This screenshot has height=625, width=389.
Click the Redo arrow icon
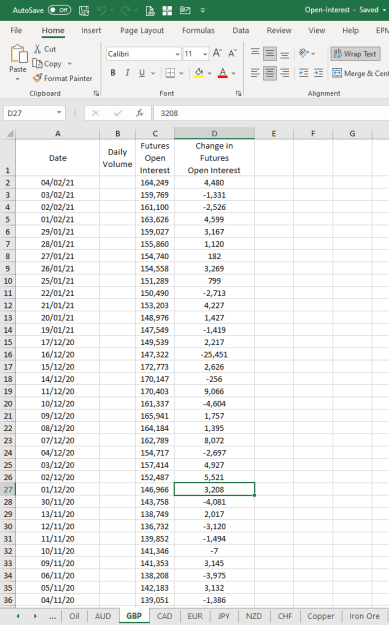[x=126, y=10]
